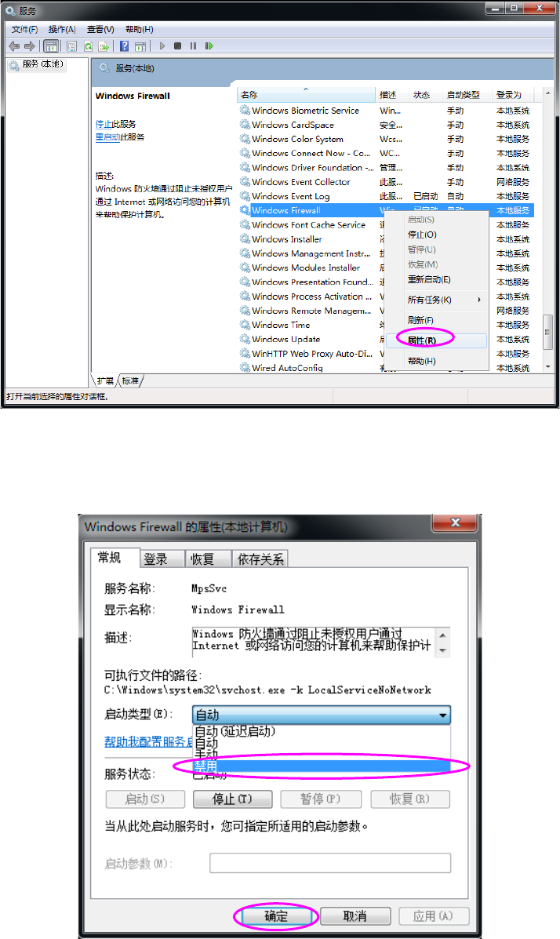Viewport: 560px width, 939px height.
Task: Sort by the 登录为 column header
Action: click(x=513, y=95)
